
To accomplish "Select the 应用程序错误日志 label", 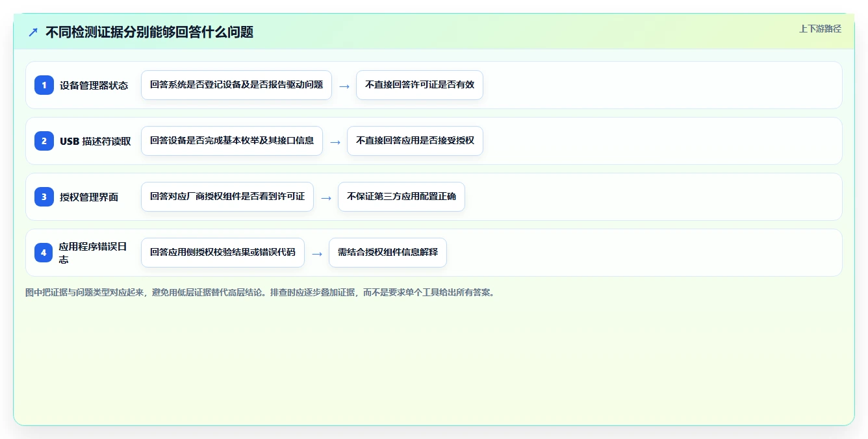I will point(93,253).
